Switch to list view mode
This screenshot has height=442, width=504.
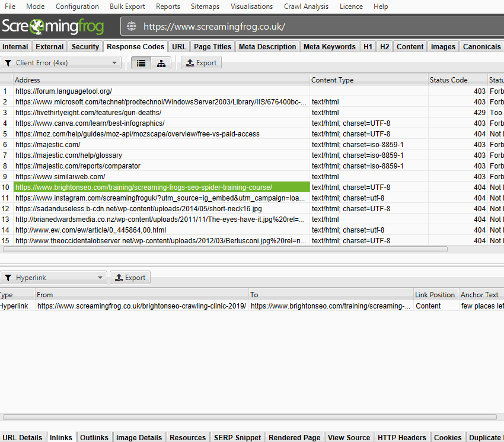(141, 63)
